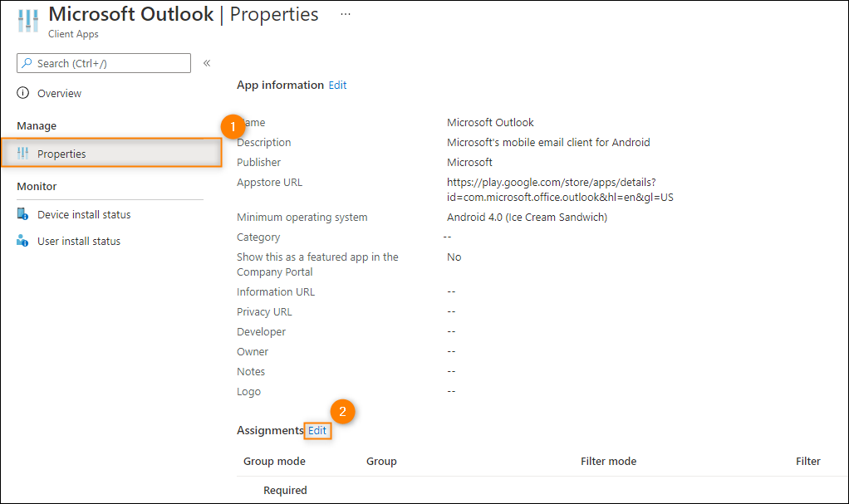This screenshot has width=849, height=504.
Task: Click the Properties sliders icon in sidebar
Action: [x=22, y=154]
